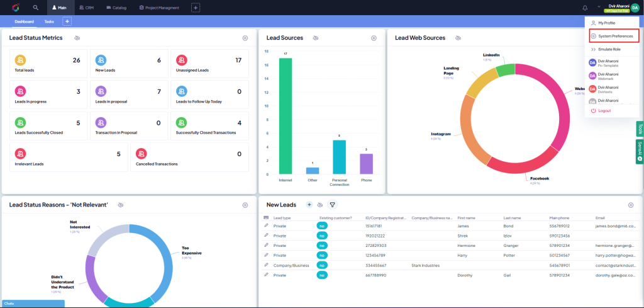644x308 pixels.
Task: Switch to Dvir Aharoni Webmark account
Action: [x=609, y=76]
